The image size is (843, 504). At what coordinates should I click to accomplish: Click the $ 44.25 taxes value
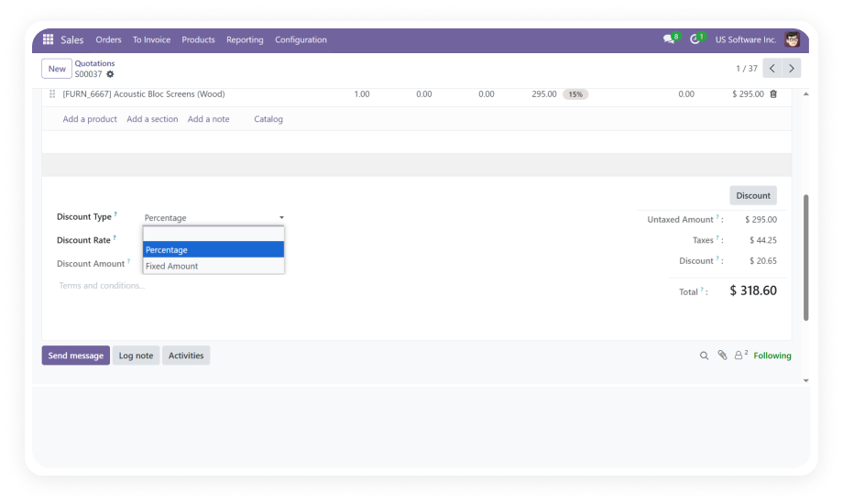tap(763, 240)
